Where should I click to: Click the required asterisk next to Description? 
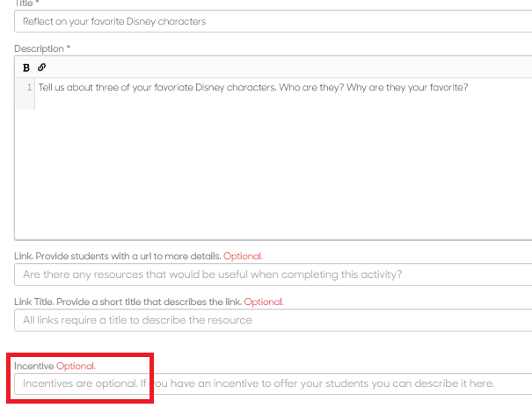point(69,47)
